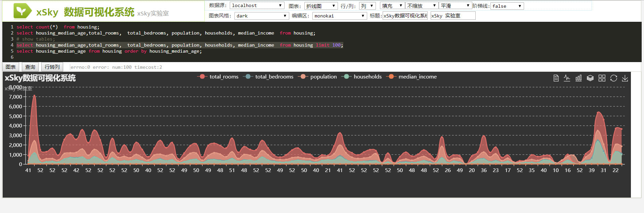
Task: Click the 行转列 button
Action: 52,67
